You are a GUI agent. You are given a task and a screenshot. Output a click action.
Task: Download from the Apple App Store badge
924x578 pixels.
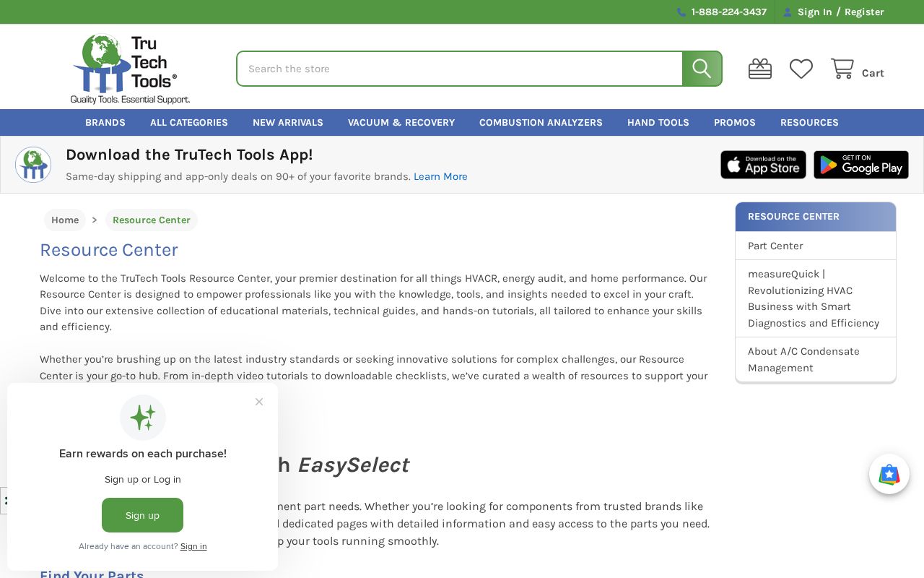[x=763, y=165]
